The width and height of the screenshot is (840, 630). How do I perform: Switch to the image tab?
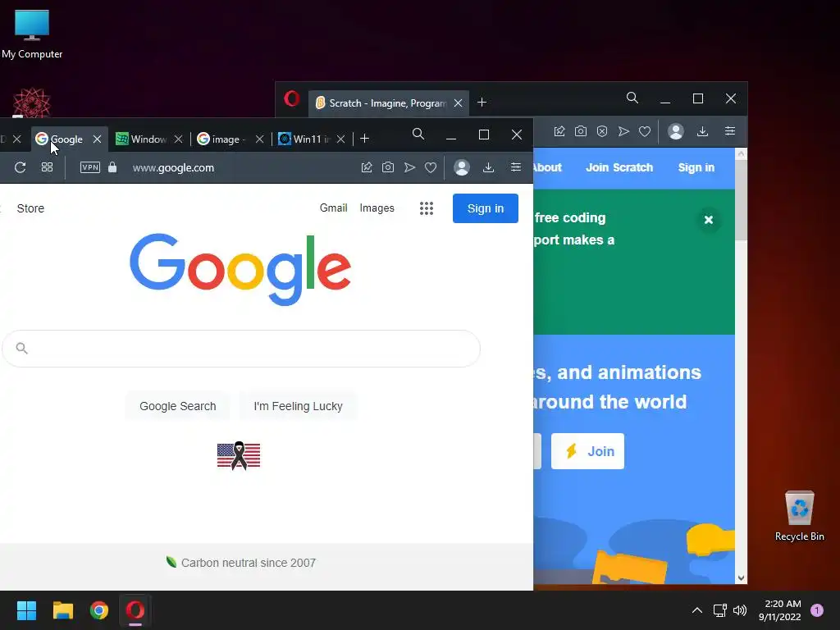pos(221,139)
